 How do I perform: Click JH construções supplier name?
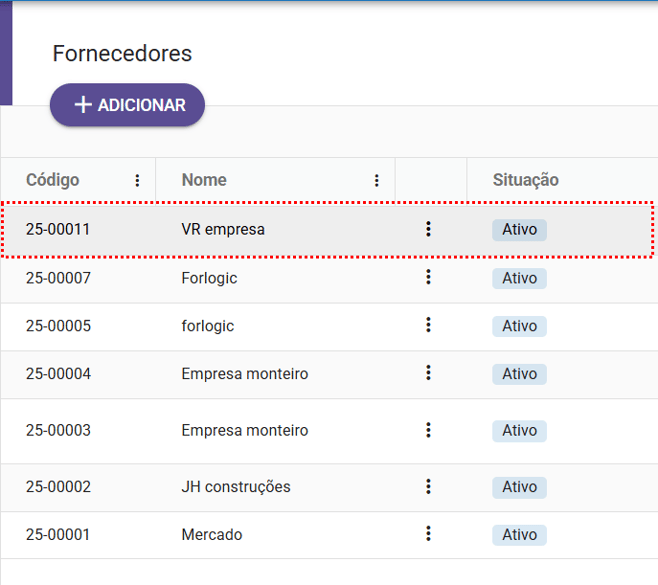[236, 487]
